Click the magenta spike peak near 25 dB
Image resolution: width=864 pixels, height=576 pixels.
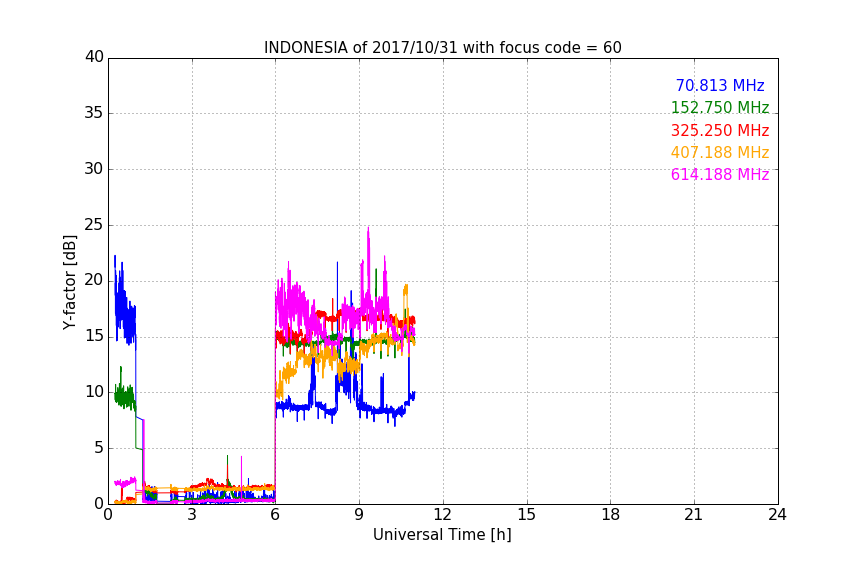368,228
